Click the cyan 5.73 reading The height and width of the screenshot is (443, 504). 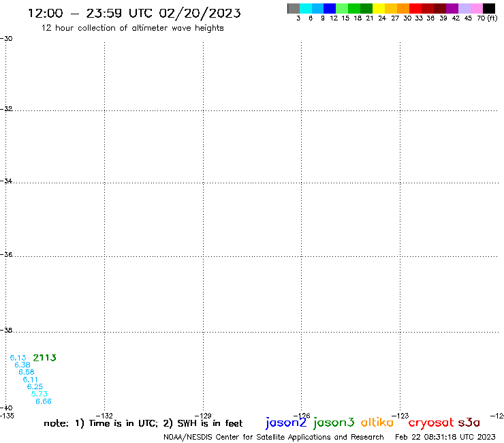pyautogui.click(x=40, y=394)
